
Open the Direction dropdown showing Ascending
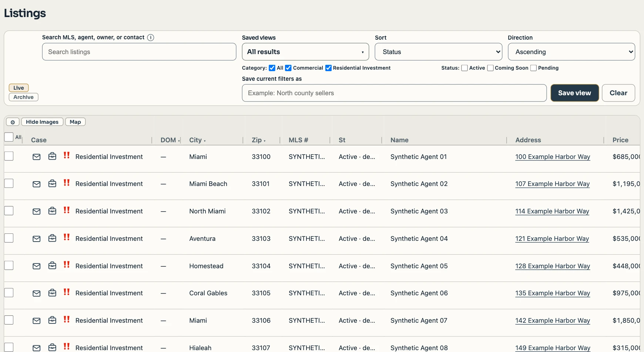(571, 52)
